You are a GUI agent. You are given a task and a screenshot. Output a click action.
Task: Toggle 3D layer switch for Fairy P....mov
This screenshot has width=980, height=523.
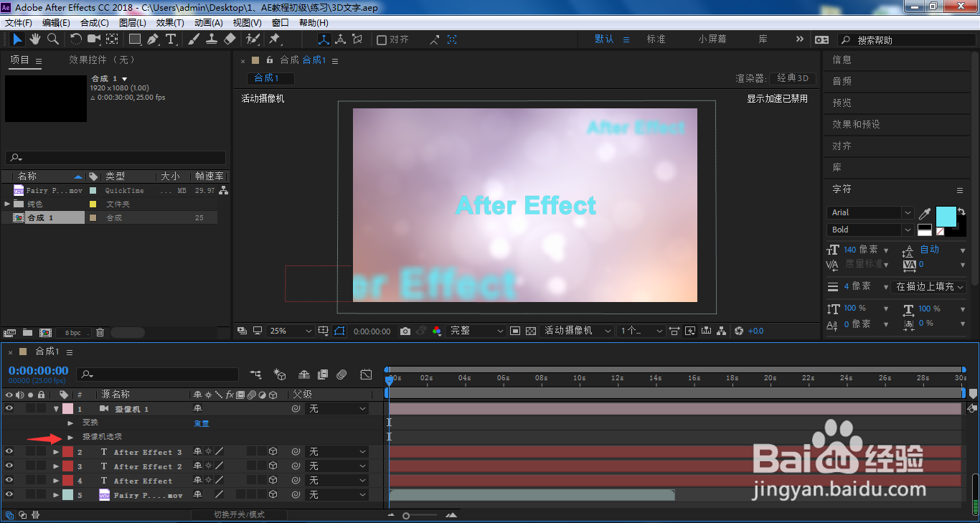273,495
